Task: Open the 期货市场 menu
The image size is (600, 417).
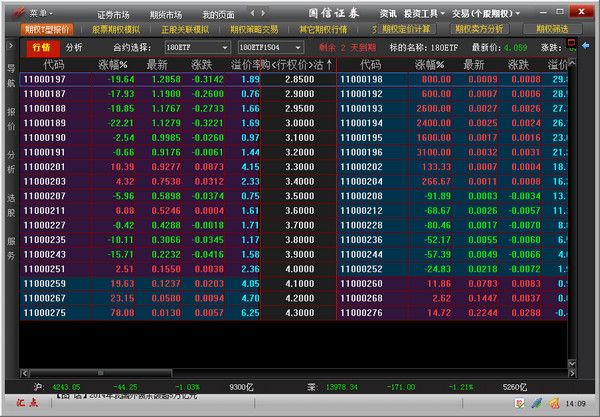Action: 166,15
